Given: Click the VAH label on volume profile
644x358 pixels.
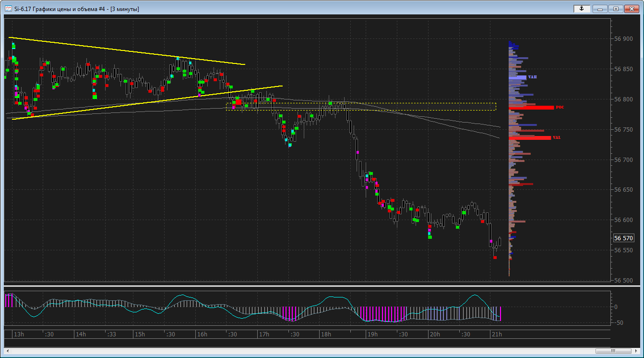Looking at the screenshot, I should [x=532, y=77].
